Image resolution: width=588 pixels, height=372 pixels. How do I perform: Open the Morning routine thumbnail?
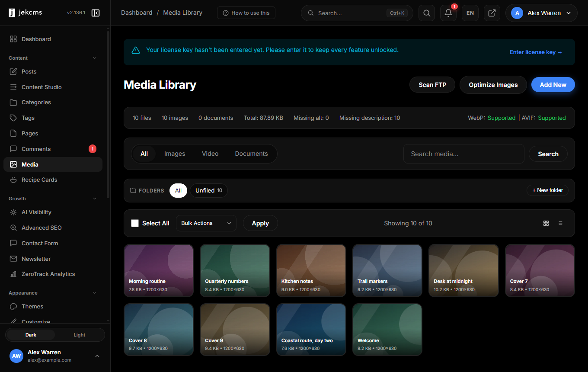tap(159, 271)
